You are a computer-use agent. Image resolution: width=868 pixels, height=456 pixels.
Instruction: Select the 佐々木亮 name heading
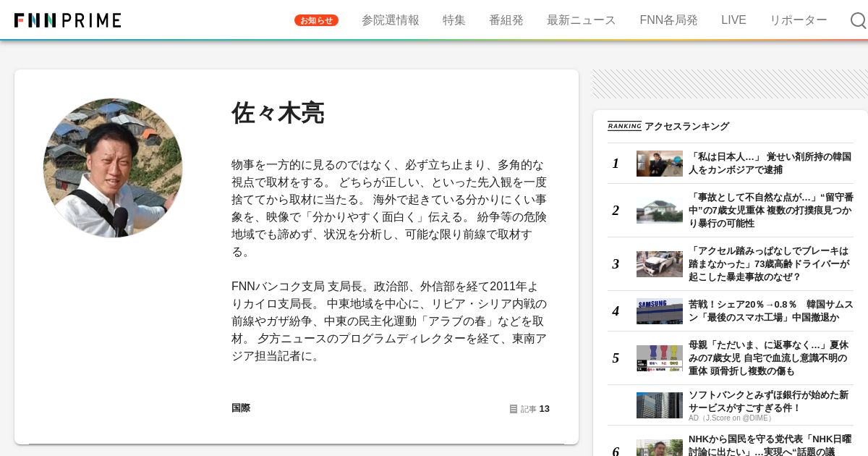pos(278,113)
